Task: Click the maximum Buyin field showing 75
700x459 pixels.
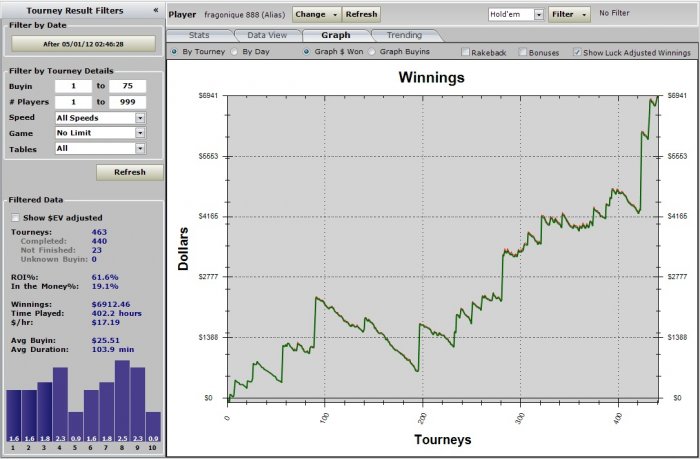Action: (128, 86)
